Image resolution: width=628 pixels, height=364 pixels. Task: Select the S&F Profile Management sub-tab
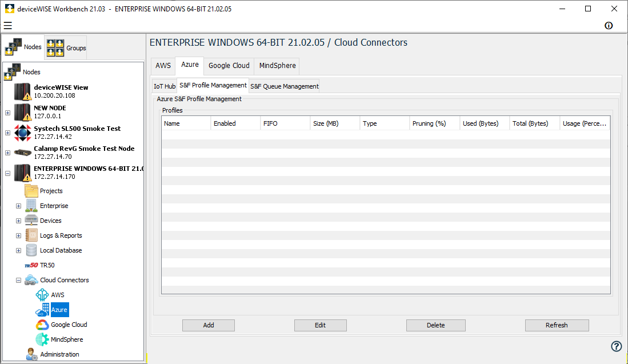(x=213, y=85)
